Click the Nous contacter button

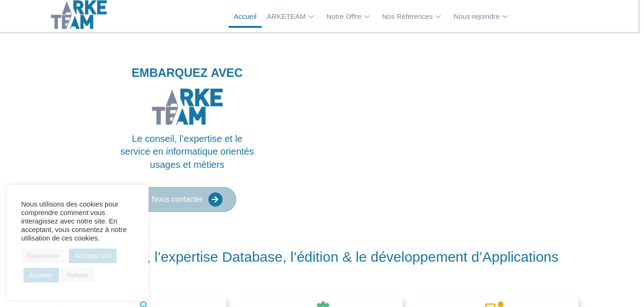coord(187,199)
